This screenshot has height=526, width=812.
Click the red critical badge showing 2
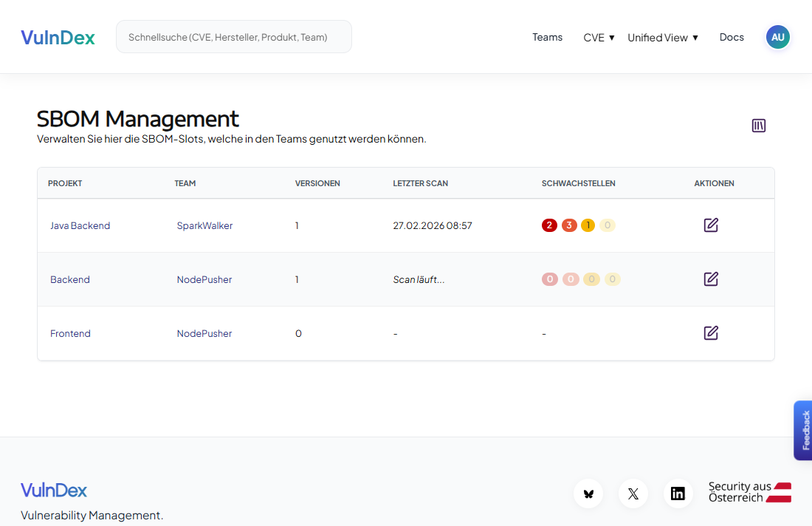click(x=549, y=225)
